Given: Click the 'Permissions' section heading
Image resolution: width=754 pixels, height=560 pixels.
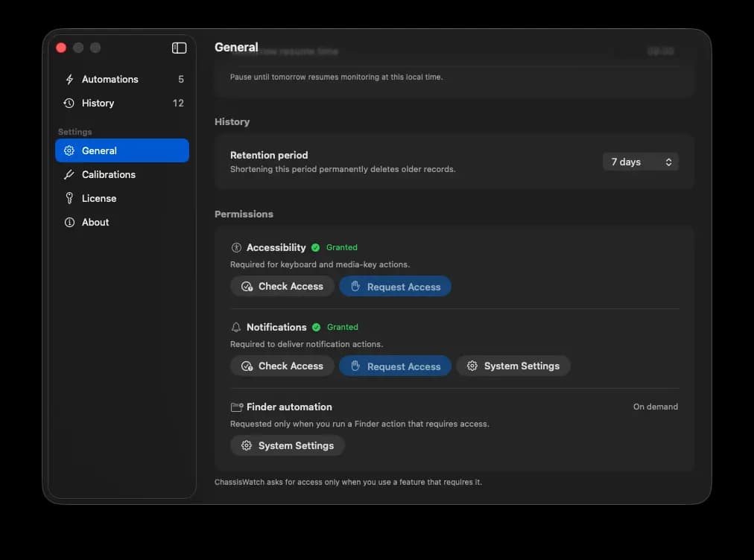Looking at the screenshot, I should point(244,214).
